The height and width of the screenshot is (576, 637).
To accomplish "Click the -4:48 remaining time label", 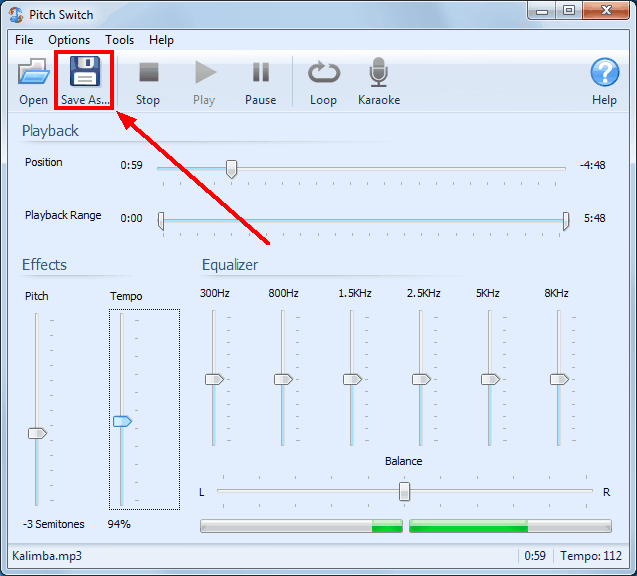I will pyautogui.click(x=592, y=165).
